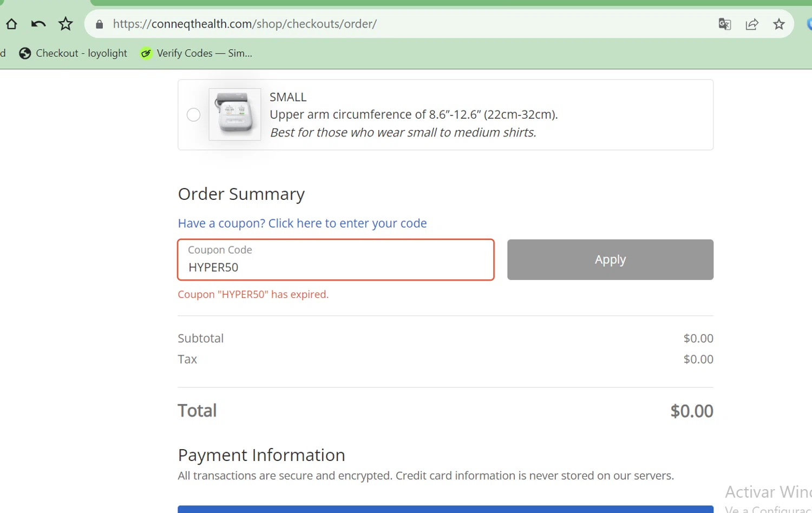Click the Order Summary heading

241,194
